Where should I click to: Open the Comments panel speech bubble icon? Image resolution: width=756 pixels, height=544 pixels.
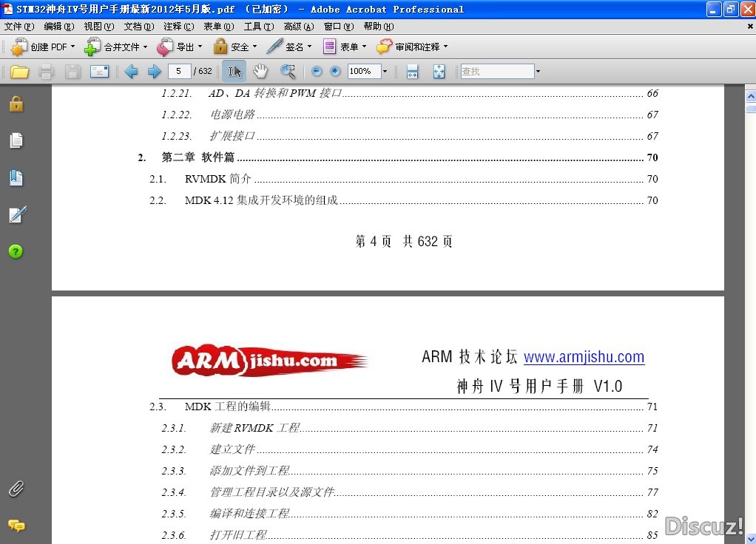[16, 526]
